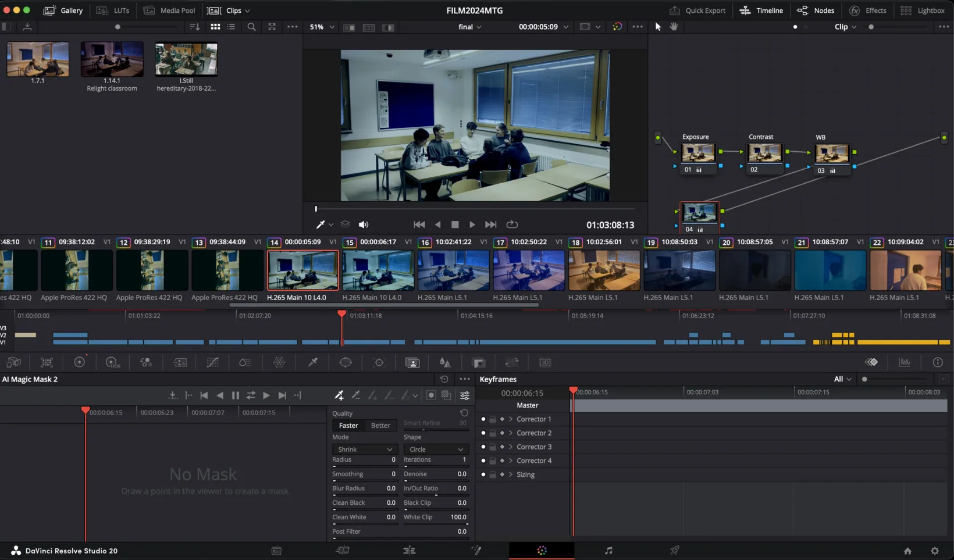Toggle auto keyframe diamond for Corrector 3
954x560 pixels.
502,447
